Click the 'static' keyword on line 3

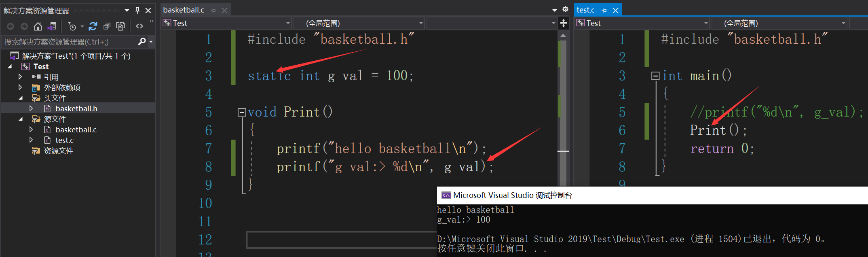point(269,76)
